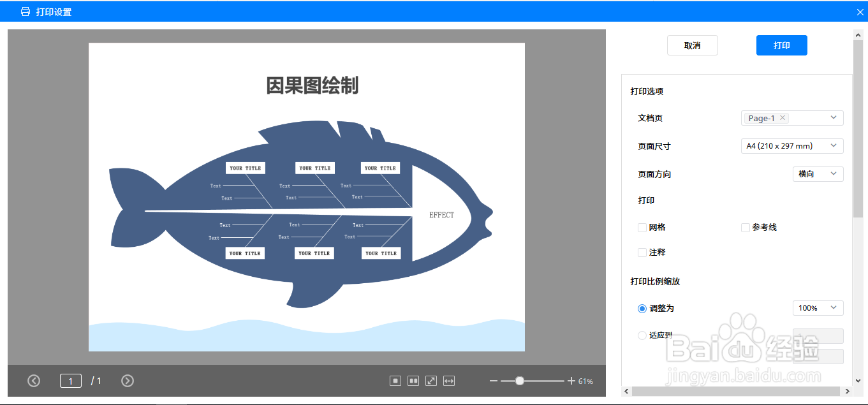Screen dimensions: 868x405
Task: Click the page number input field
Action: (x=71, y=381)
